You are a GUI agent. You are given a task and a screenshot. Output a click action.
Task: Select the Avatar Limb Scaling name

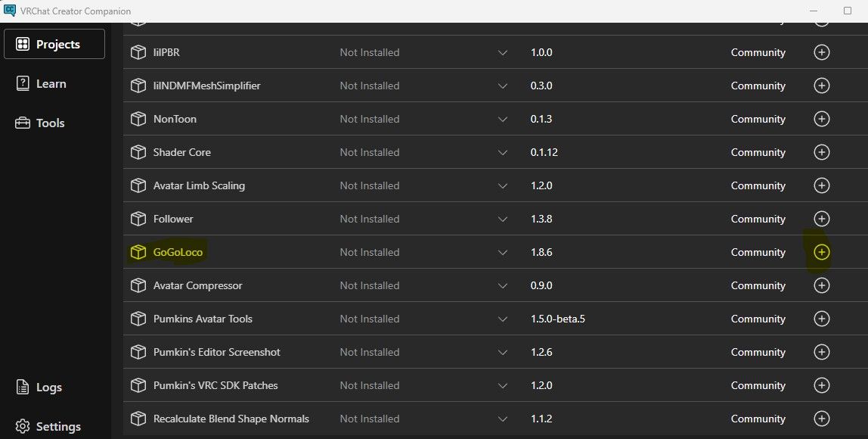199,185
